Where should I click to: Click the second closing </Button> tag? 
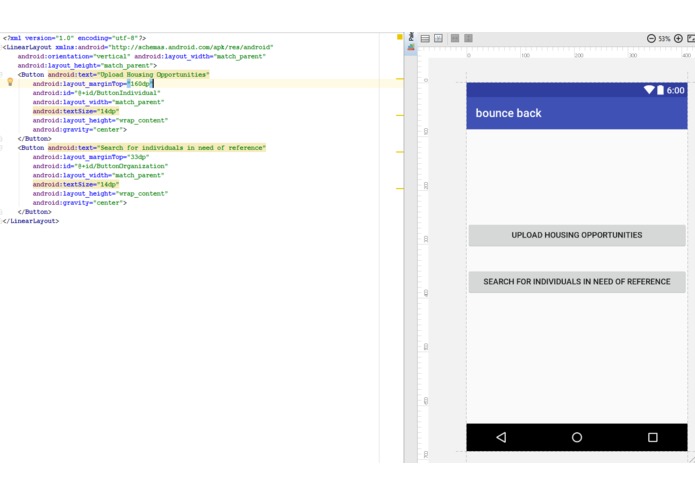coord(34,212)
